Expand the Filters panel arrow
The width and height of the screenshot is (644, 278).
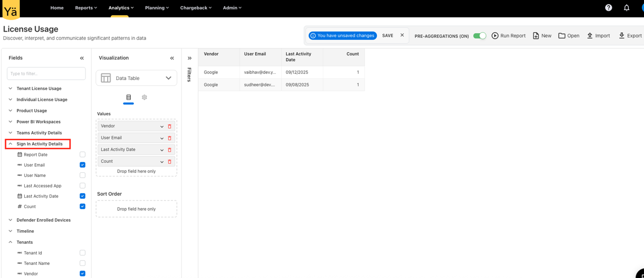coord(190,58)
